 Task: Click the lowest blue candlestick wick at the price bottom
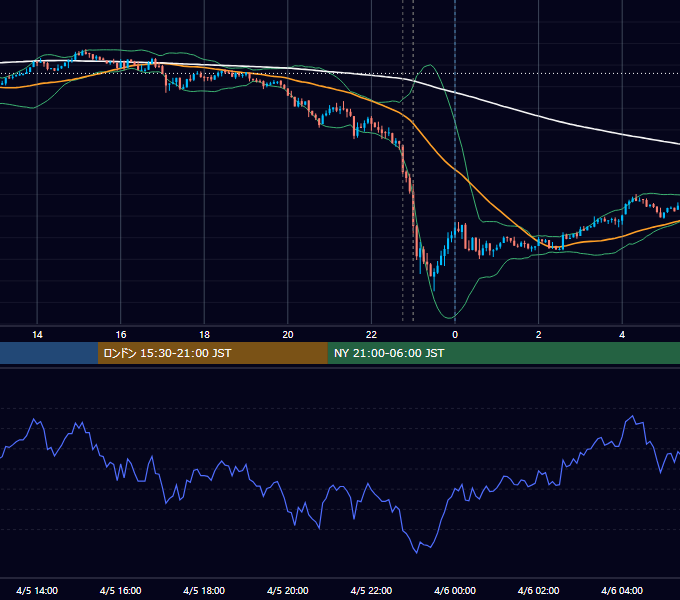click(x=434, y=282)
